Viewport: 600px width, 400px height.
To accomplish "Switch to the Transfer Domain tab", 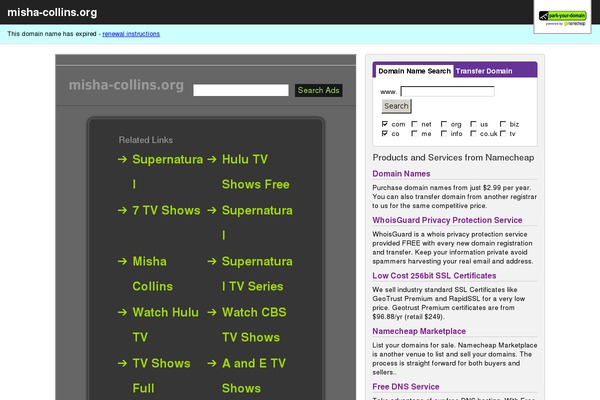I will (x=484, y=71).
